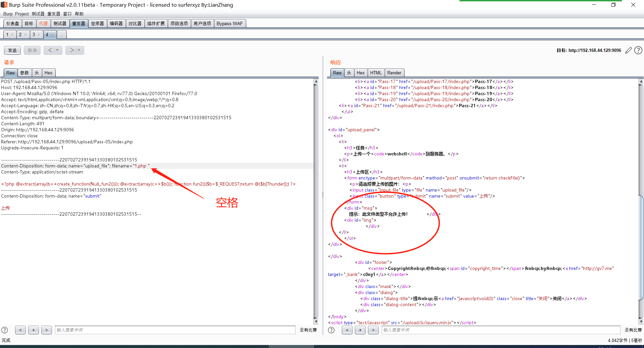Switch to the Bypass WAF tab
Image resolution: width=644 pixels, height=348 pixels.
pos(230,23)
